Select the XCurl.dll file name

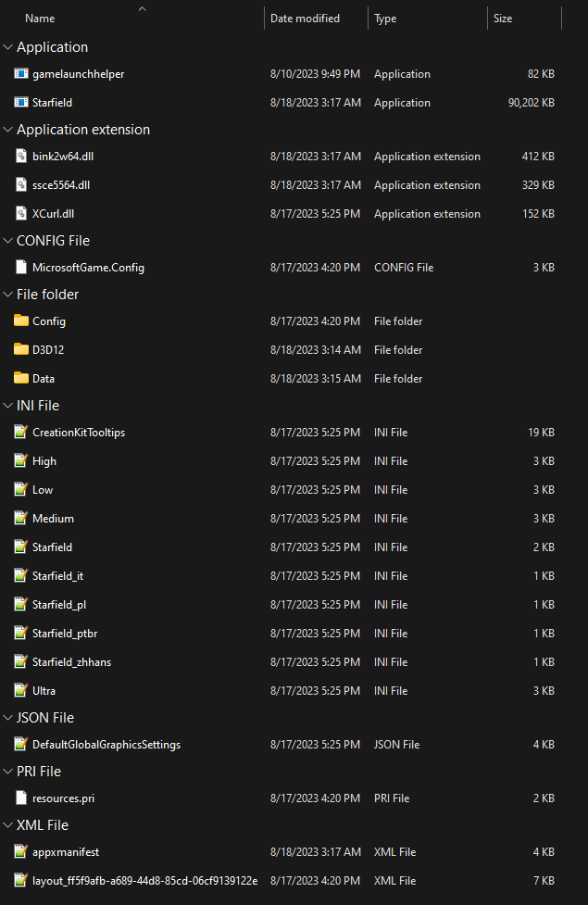pyautogui.click(x=53, y=214)
